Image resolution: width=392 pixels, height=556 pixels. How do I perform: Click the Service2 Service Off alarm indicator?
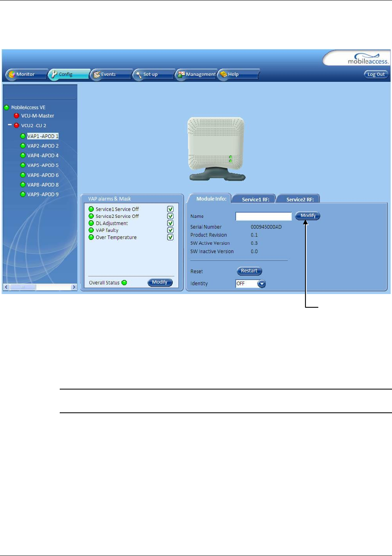(91, 216)
